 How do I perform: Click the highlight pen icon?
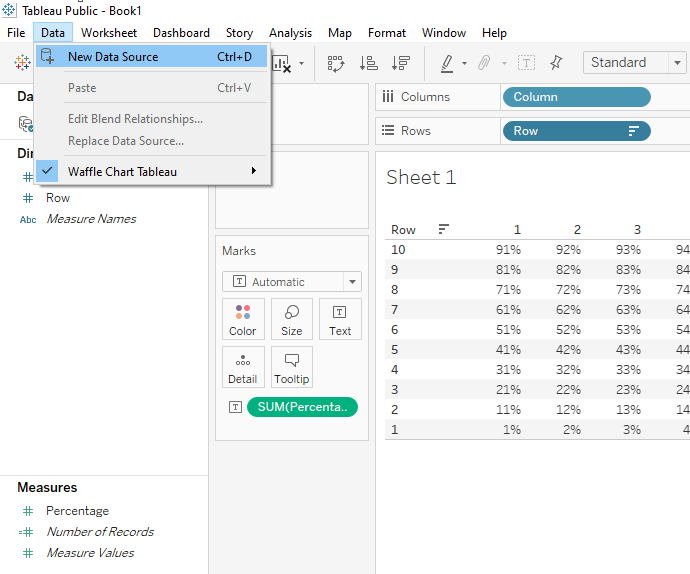coord(447,63)
